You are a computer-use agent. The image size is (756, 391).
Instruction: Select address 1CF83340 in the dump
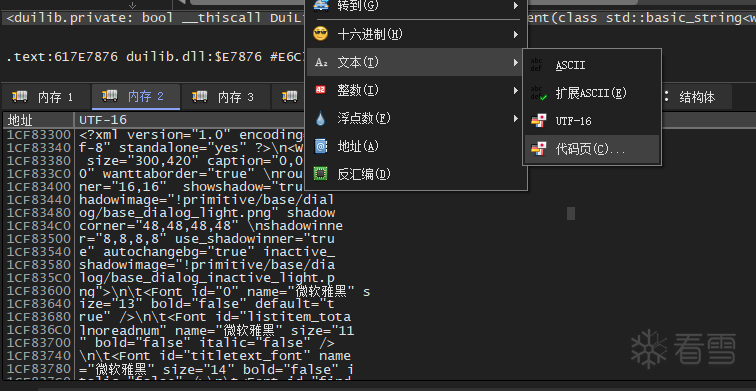click(39, 148)
